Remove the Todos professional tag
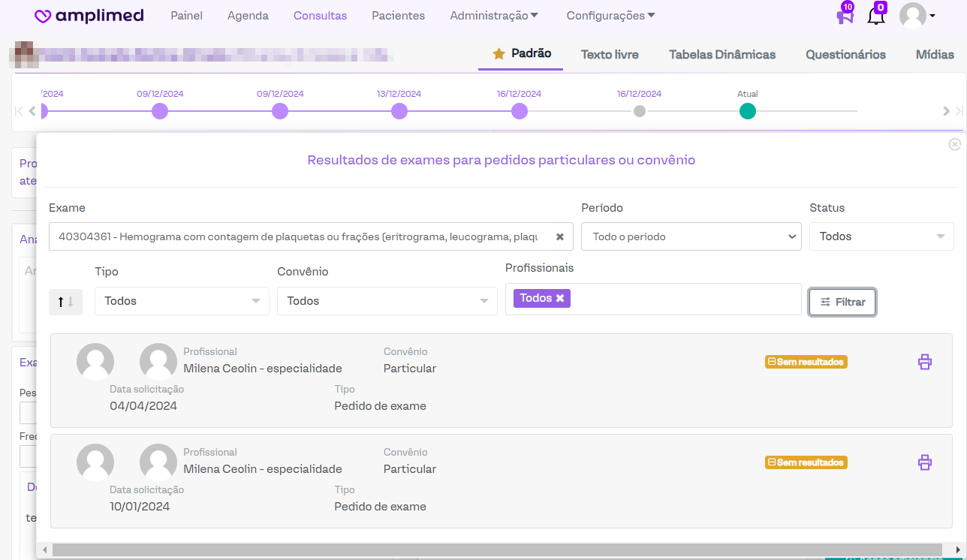Image resolution: width=967 pixels, height=560 pixels. 560,299
